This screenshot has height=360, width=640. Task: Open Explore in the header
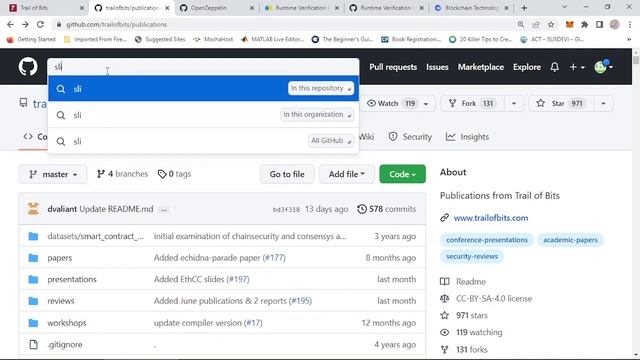(x=527, y=67)
